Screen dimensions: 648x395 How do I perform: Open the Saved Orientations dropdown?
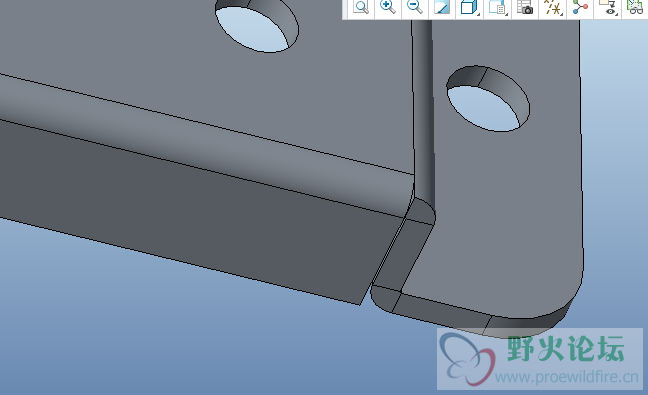(497, 7)
